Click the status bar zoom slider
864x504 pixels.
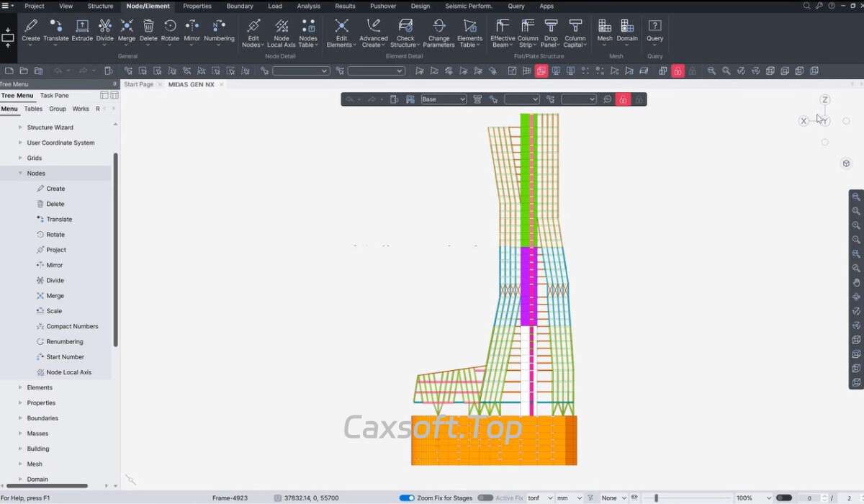656,498
